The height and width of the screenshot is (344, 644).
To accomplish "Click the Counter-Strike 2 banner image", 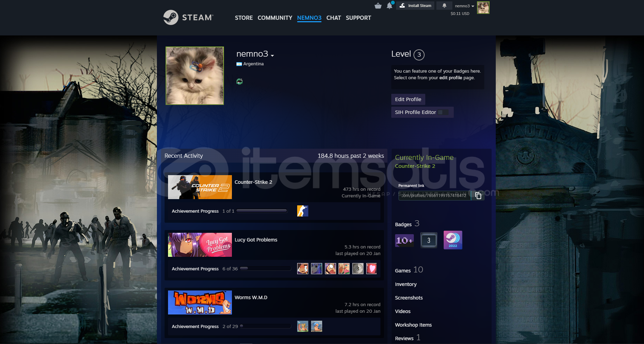I will tap(200, 187).
